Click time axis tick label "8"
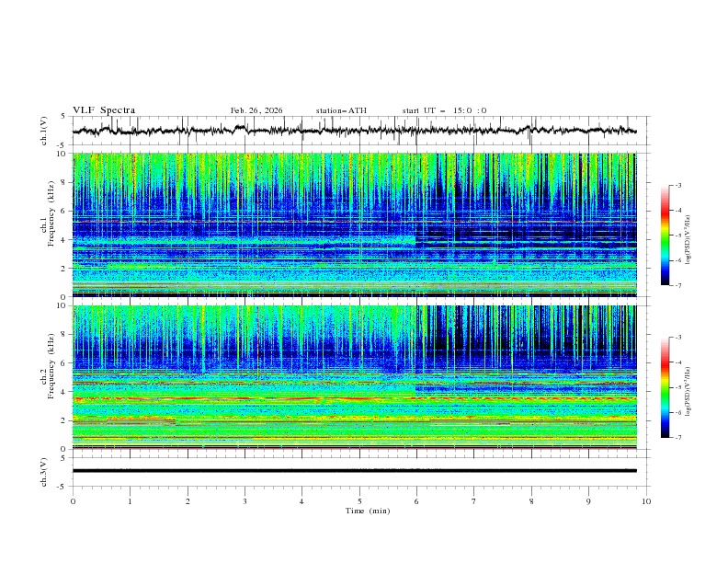This screenshot has height=563, width=728. pos(531,501)
